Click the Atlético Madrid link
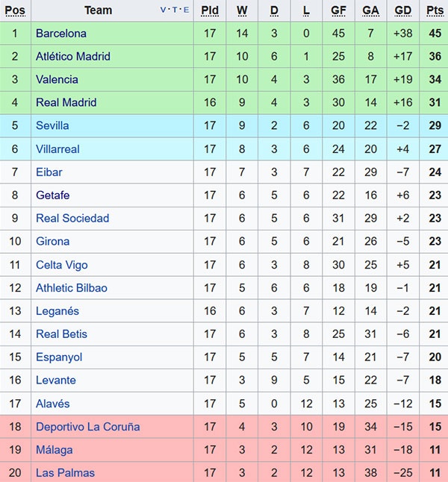 click(72, 57)
